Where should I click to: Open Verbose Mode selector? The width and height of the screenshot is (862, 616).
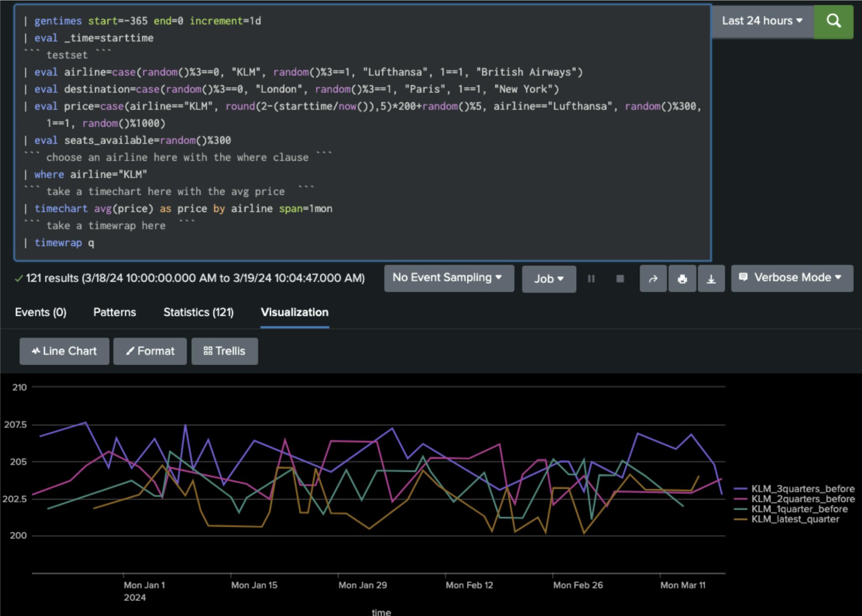pos(792,278)
